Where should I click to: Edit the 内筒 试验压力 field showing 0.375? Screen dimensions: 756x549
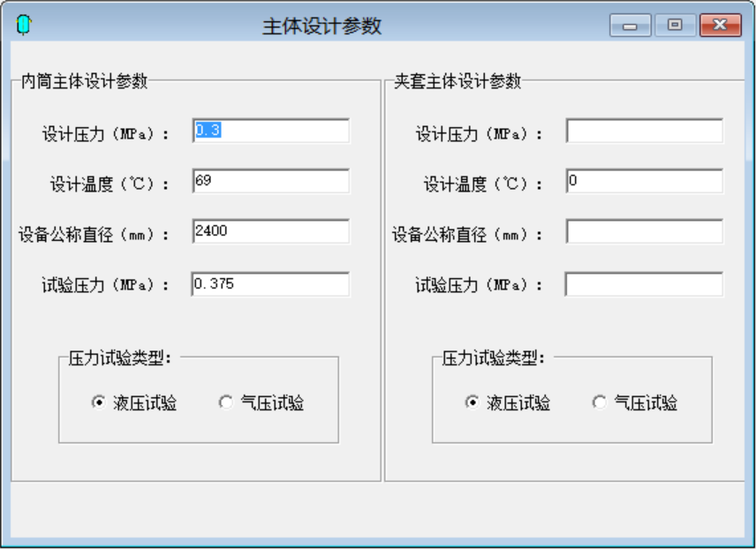(270, 284)
